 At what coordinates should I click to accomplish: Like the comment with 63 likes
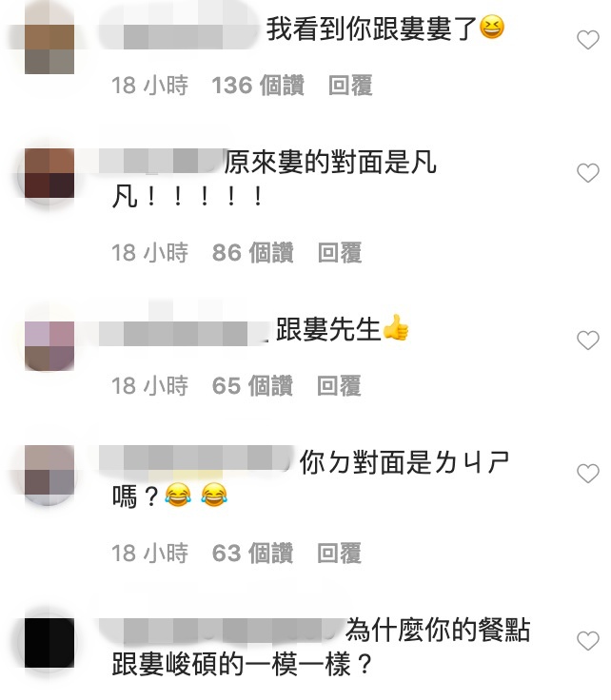tap(588, 474)
